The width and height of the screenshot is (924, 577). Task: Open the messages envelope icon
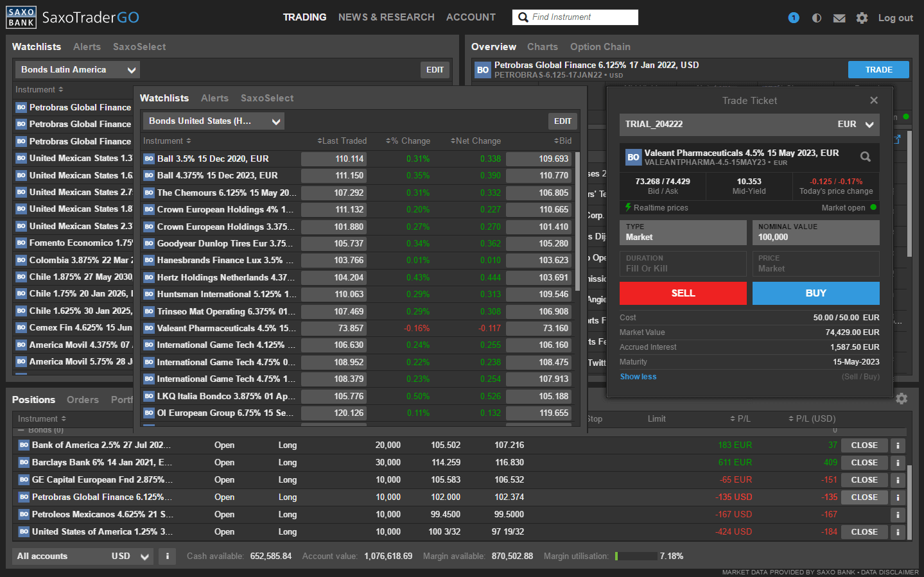point(839,18)
